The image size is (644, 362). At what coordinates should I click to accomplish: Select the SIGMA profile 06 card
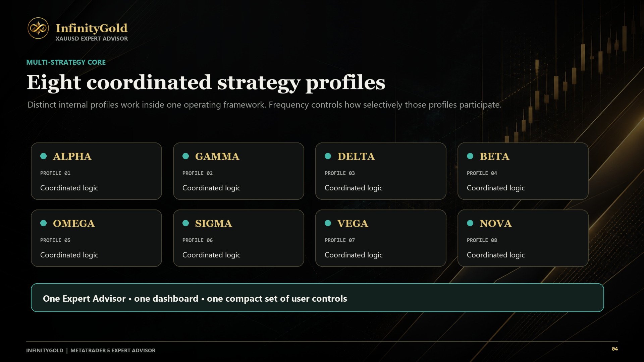pos(238,238)
